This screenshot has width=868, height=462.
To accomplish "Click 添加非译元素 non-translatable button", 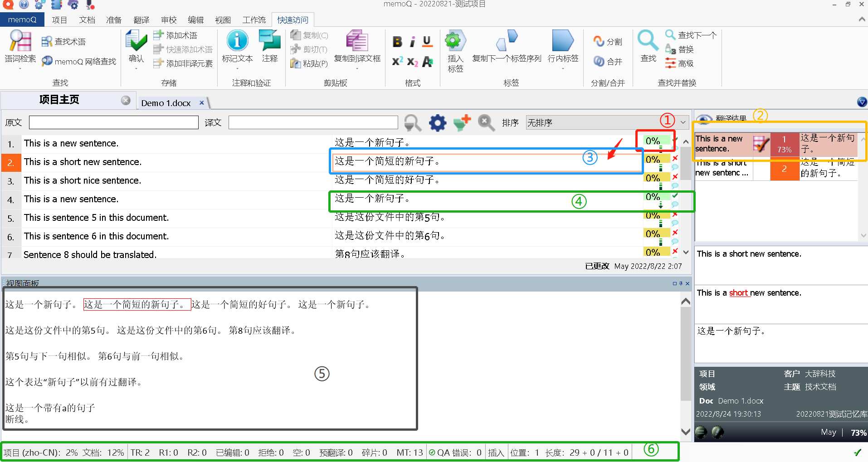I will [x=183, y=63].
